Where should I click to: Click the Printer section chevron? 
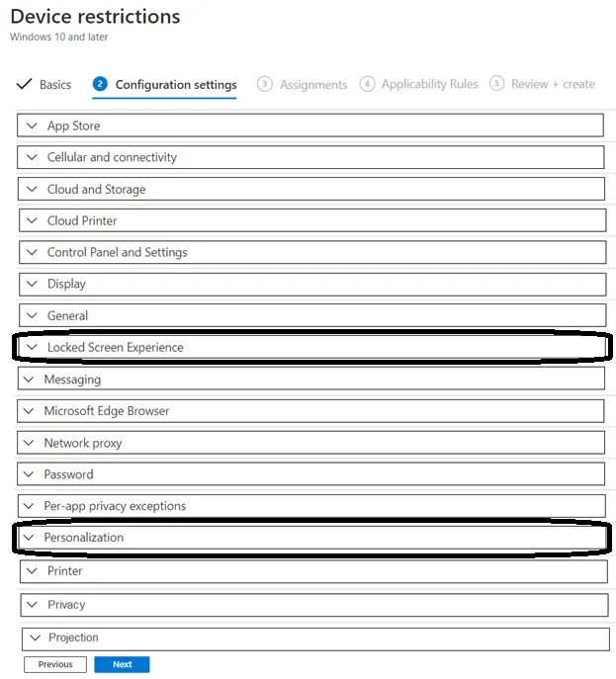[x=32, y=570]
